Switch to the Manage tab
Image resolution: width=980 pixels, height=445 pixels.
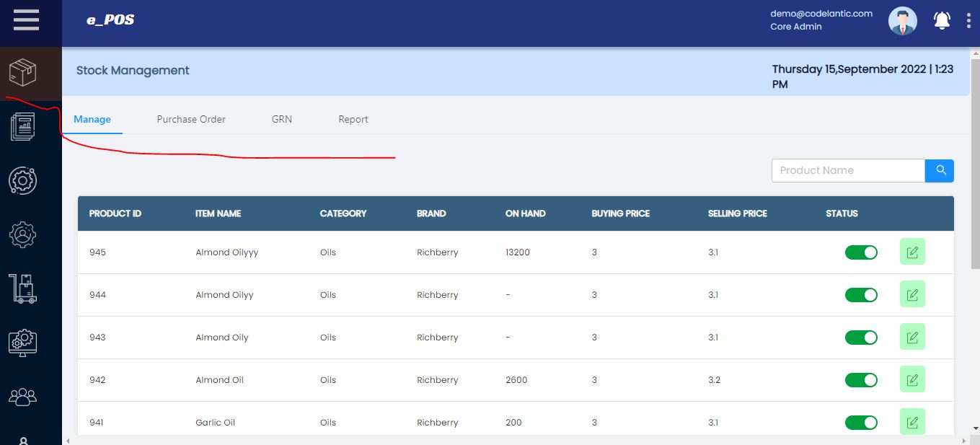pos(92,119)
